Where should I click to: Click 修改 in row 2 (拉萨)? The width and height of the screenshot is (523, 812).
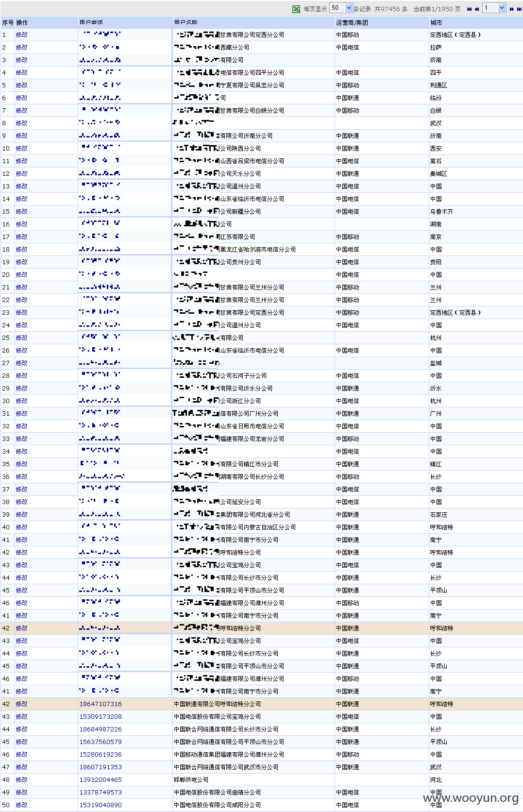coord(22,48)
